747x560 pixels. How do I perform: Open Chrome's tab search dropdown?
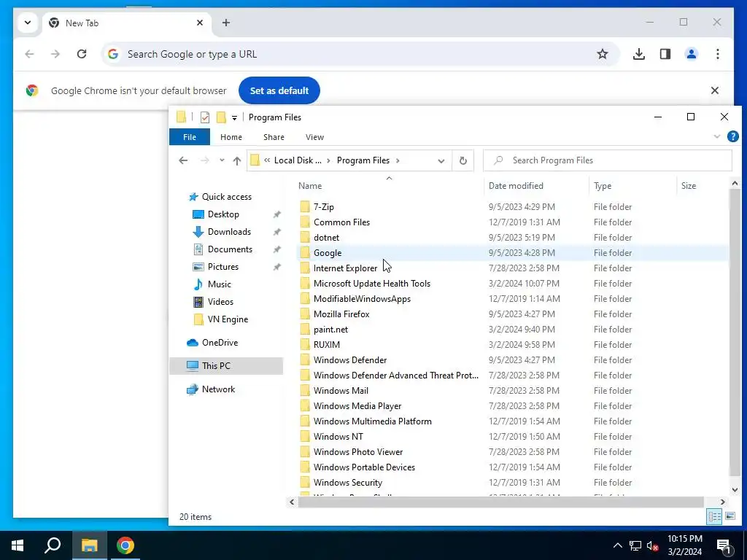click(28, 23)
